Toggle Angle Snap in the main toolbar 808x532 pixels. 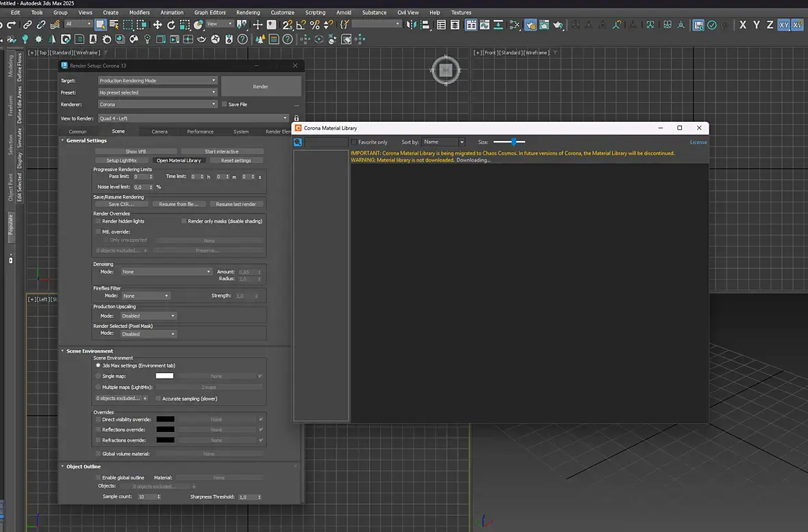301,25
